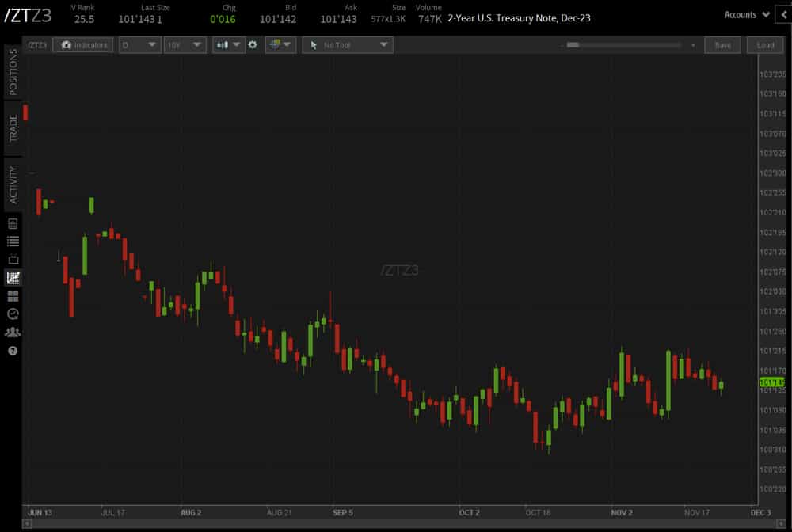
Task: Open the Indicators button
Action: (83, 45)
